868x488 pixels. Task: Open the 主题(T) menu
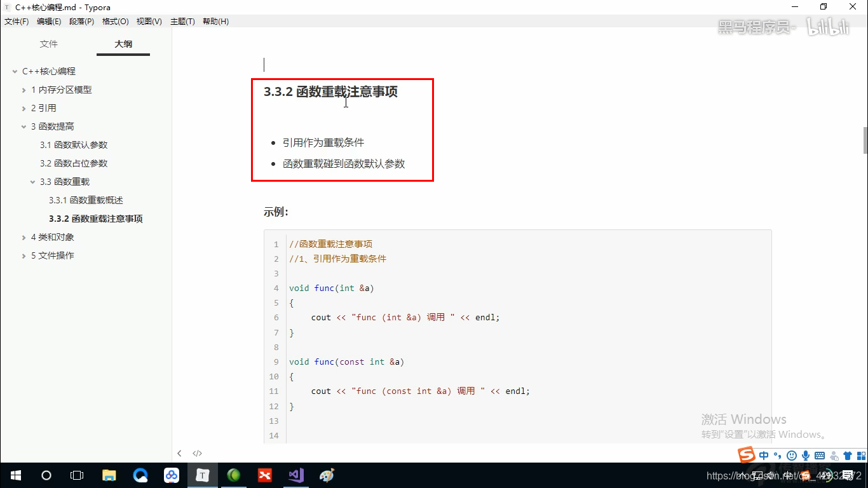click(x=182, y=22)
